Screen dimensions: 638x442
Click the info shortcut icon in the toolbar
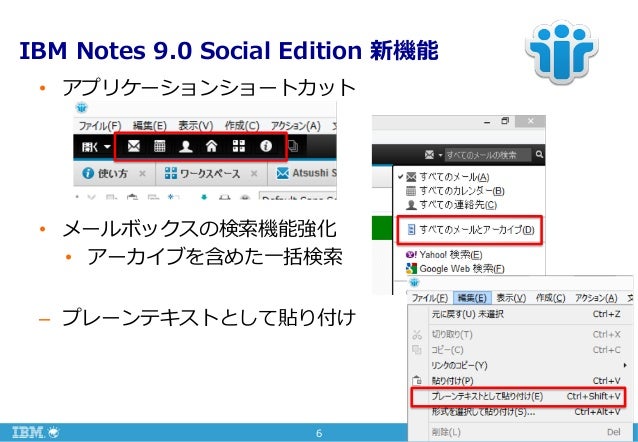266,146
